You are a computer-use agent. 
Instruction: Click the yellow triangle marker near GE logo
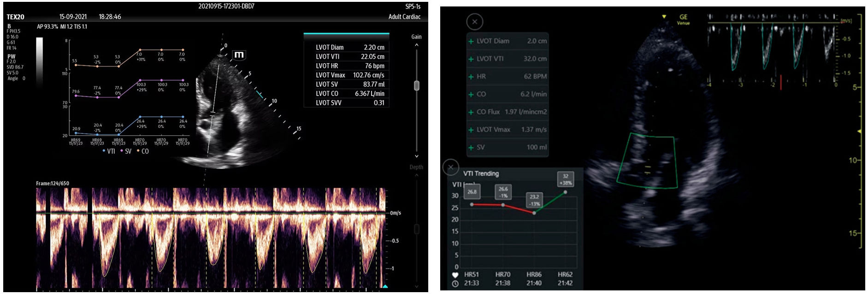[x=664, y=17]
